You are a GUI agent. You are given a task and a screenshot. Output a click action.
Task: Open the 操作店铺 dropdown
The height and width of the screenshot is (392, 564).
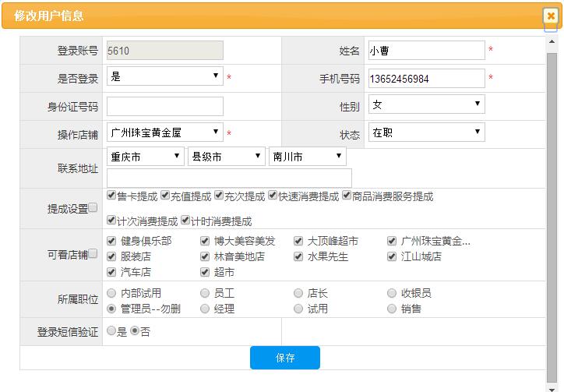click(164, 132)
